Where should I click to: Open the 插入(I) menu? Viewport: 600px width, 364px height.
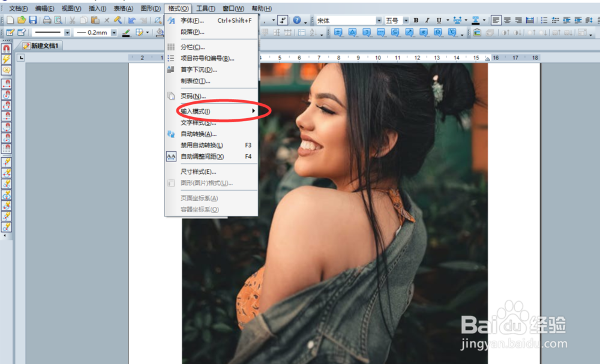tap(97, 8)
